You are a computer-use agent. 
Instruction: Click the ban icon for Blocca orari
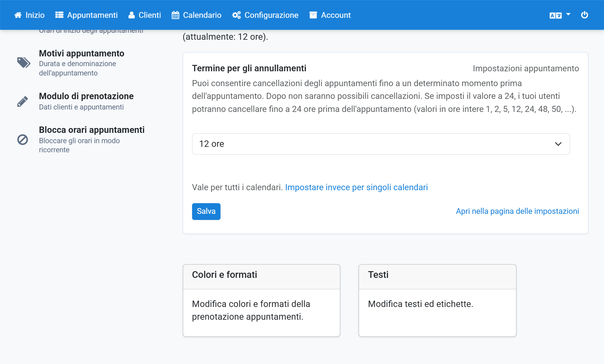tap(22, 140)
